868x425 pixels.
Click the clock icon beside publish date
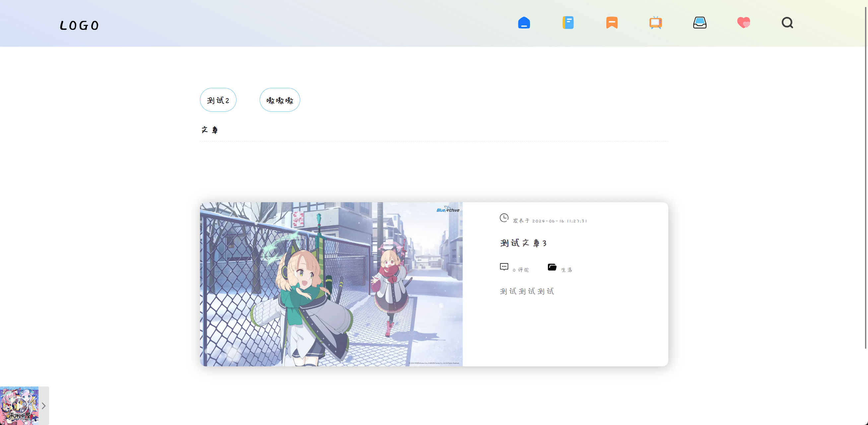[504, 218]
